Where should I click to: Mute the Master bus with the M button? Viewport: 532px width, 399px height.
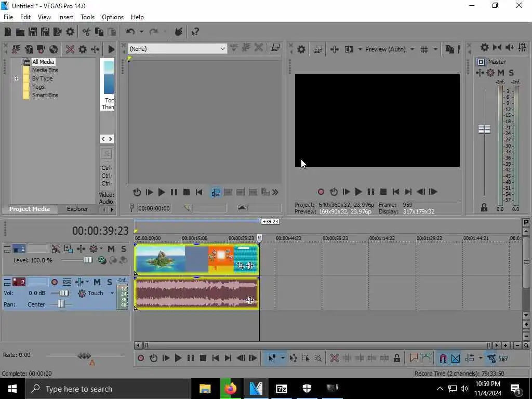click(x=501, y=73)
